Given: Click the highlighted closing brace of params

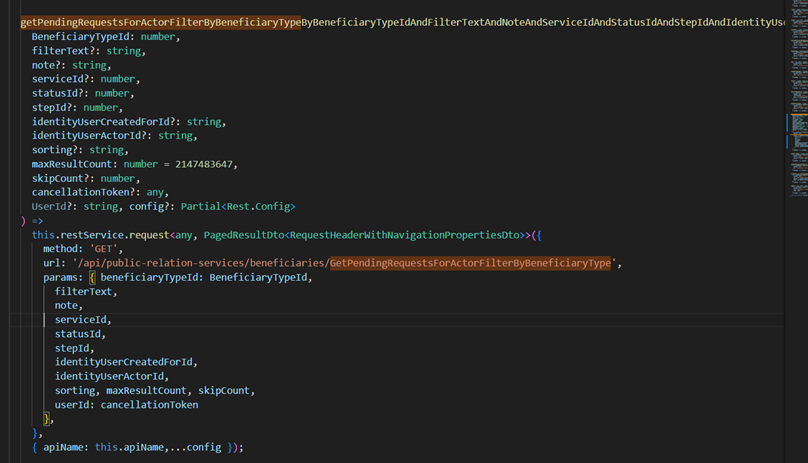Looking at the screenshot, I should (x=46, y=419).
